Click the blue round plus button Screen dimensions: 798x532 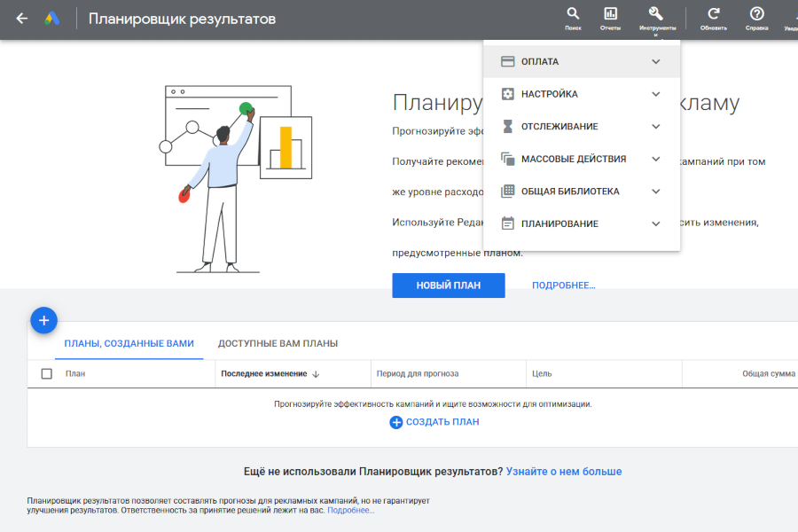click(x=44, y=320)
